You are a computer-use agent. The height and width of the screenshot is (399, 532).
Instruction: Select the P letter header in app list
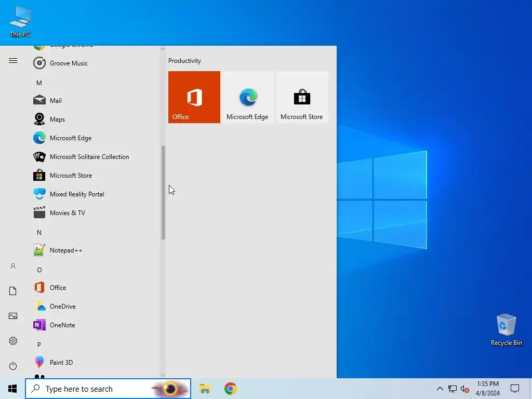[x=39, y=344]
